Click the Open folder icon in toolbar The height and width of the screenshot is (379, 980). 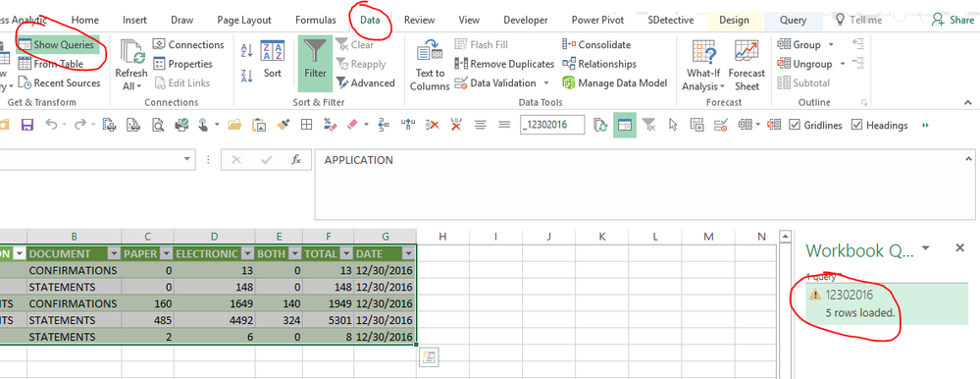coord(234,125)
